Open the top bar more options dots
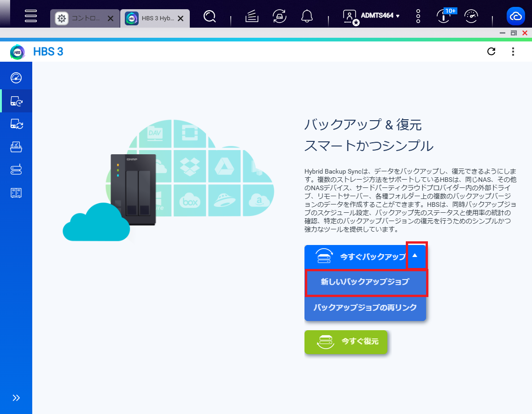This screenshot has width=532, height=414. pyautogui.click(x=418, y=16)
